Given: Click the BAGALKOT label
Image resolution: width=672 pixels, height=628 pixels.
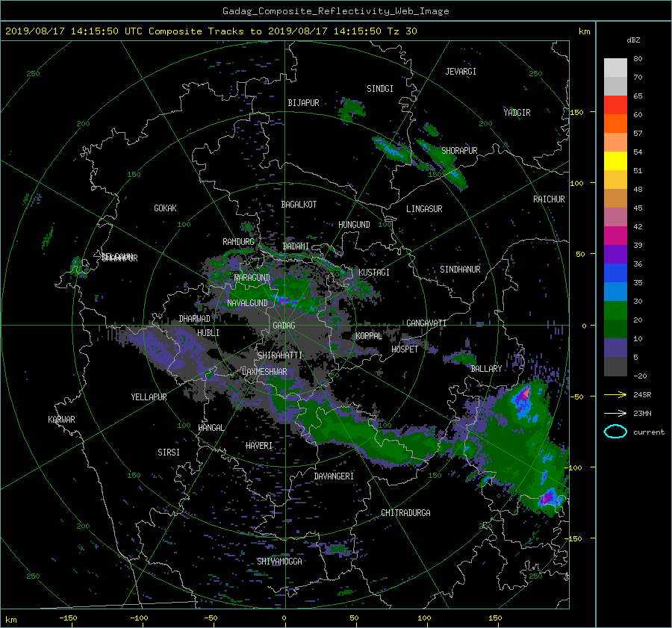Looking at the screenshot, I should pos(299,205).
